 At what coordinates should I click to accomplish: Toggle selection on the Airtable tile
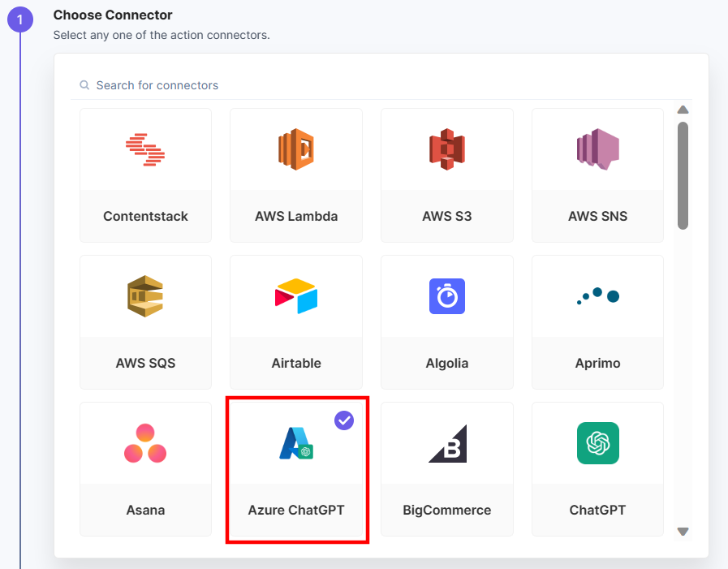coord(295,321)
